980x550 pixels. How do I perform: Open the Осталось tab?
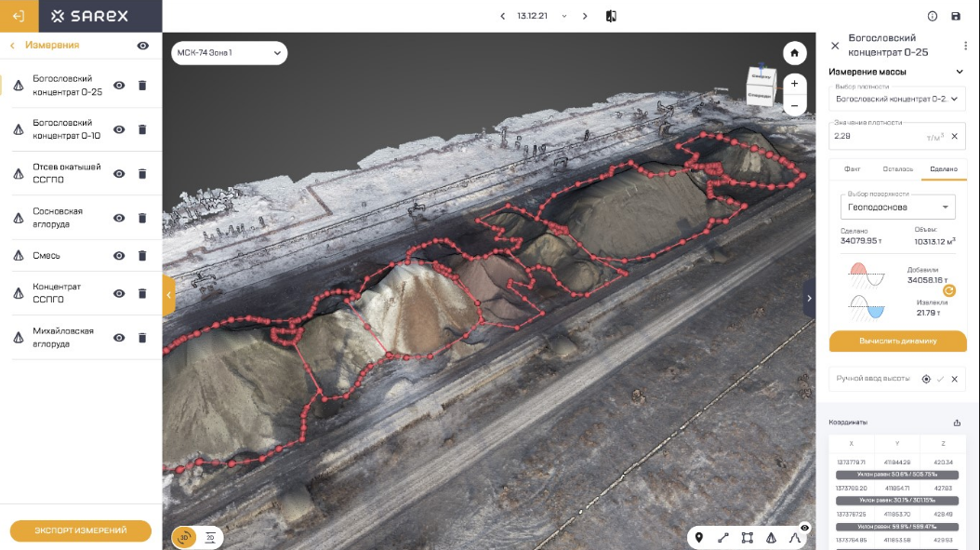897,168
